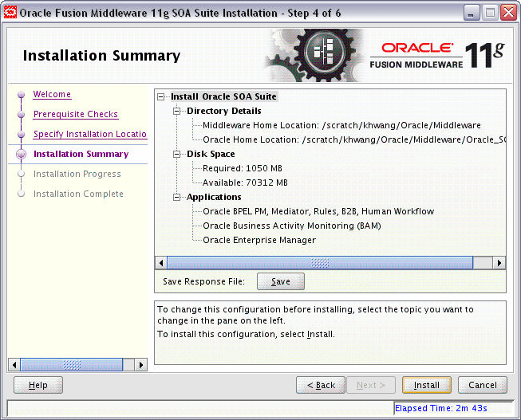
Task: Collapse the Install Oracle SOA Suite node
Action: coord(161,97)
